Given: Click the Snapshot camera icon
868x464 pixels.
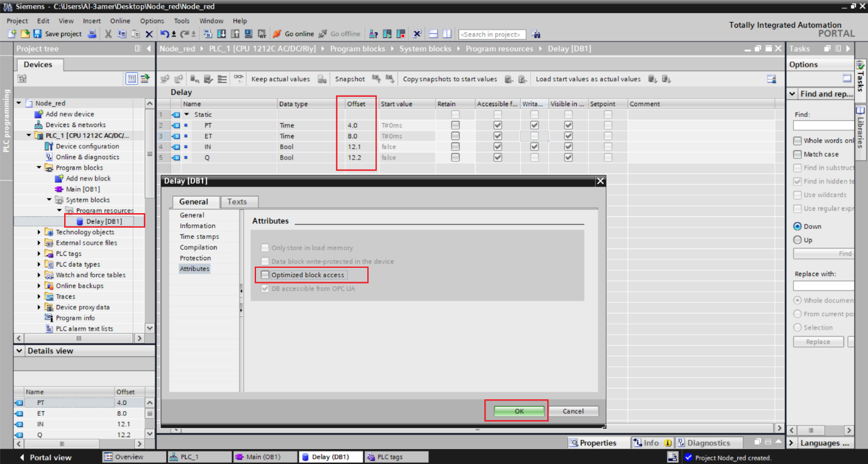Looking at the screenshot, I should 375,79.
